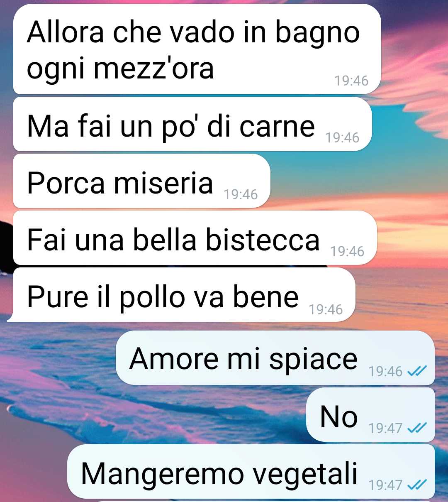This screenshot has height=502, width=448.
Task: Select the 'Fai una bella bistecca' message
Action: [x=195, y=238]
